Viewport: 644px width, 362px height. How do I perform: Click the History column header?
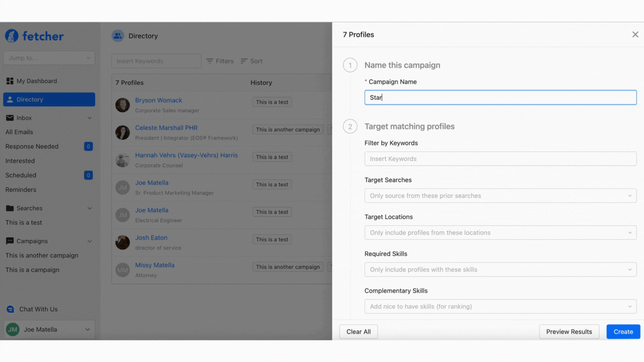261,83
